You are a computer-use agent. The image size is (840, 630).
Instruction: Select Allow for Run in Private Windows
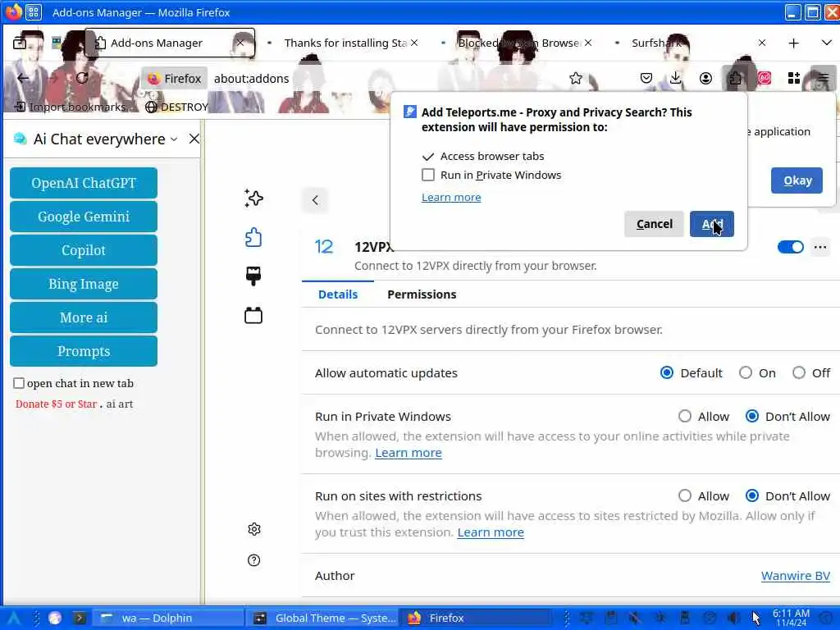click(x=685, y=416)
